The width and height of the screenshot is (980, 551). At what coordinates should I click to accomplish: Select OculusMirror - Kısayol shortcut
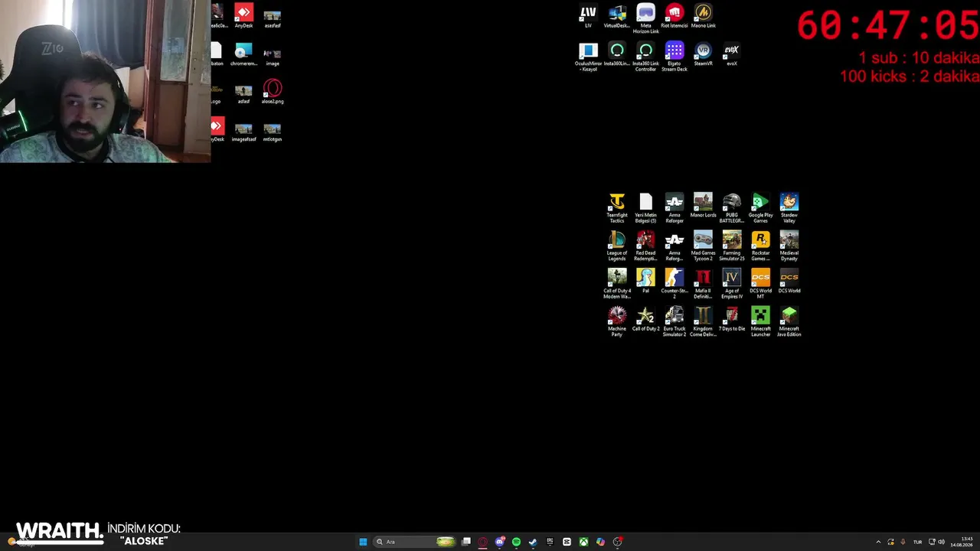tap(588, 57)
